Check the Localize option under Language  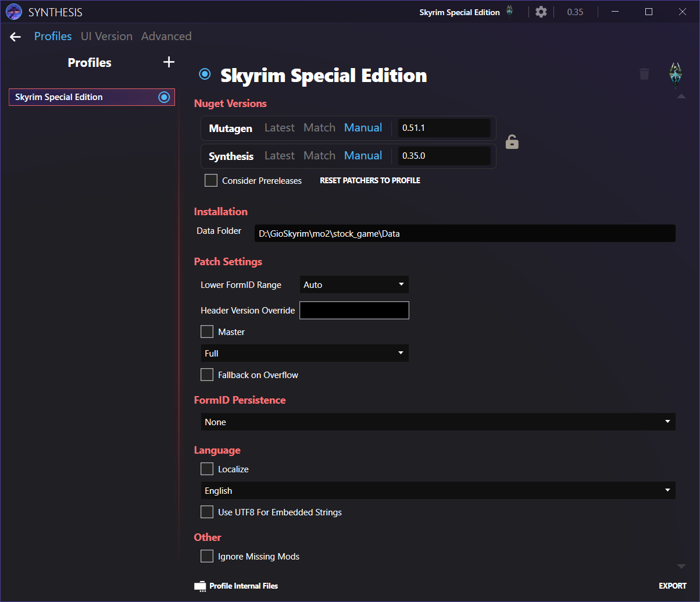coord(207,469)
